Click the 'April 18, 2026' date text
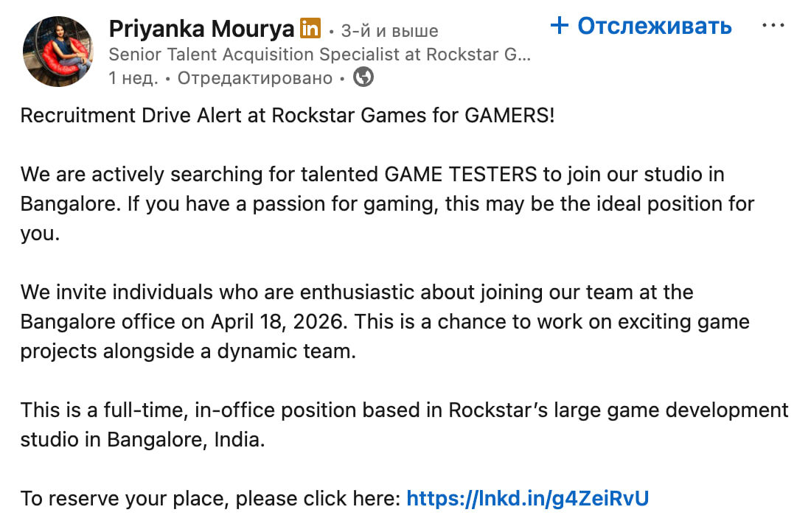Image resolution: width=811 pixels, height=532 pixels. tap(277, 321)
